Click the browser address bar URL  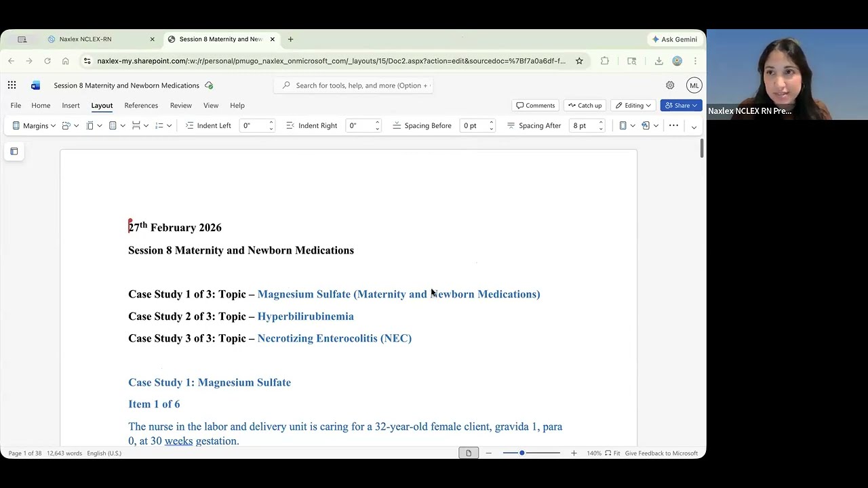point(331,61)
